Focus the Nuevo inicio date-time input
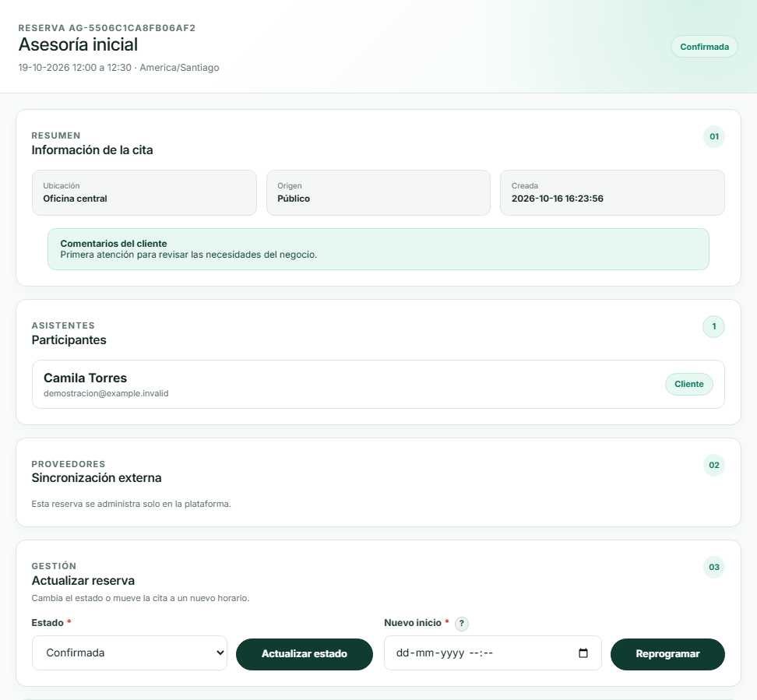This screenshot has height=700, width=757. click(x=492, y=653)
